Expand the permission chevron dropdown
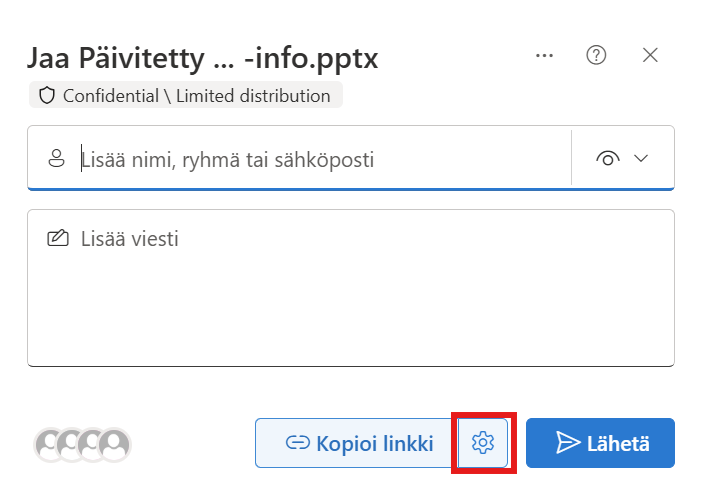 point(641,158)
